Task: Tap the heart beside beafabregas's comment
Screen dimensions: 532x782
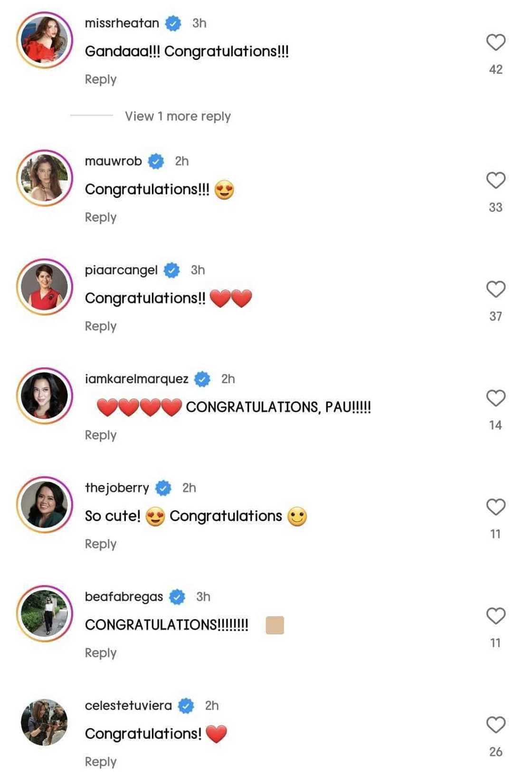Action: tap(495, 616)
